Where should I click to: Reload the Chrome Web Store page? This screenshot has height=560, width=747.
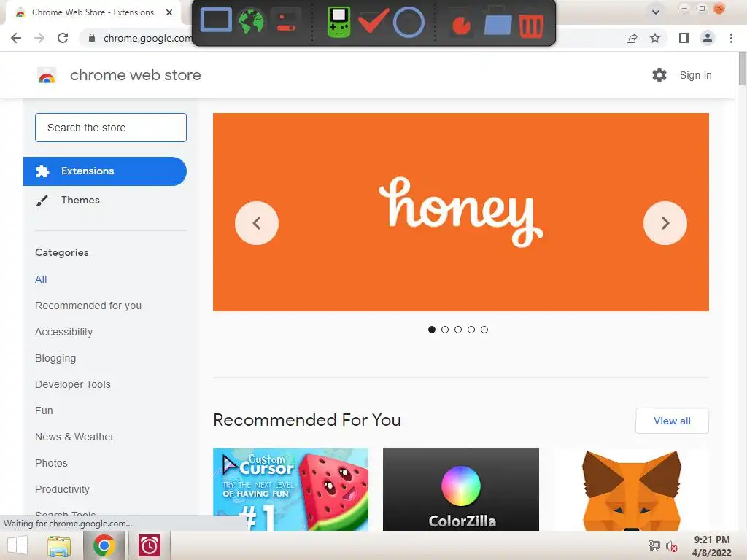(x=63, y=38)
